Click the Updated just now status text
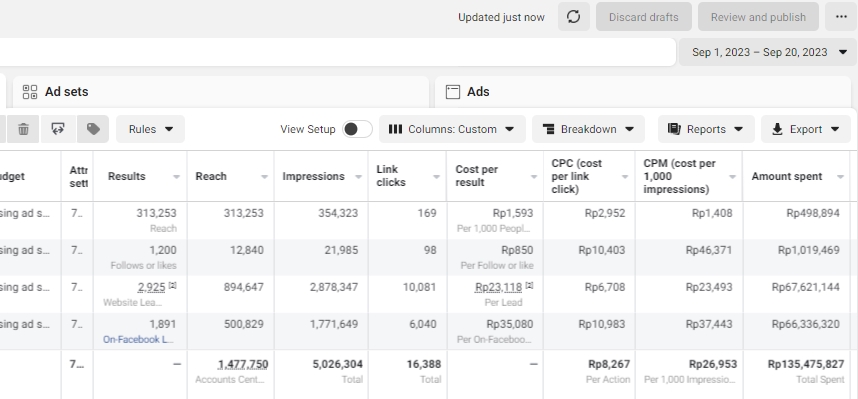Image resolution: width=858 pixels, height=399 pixels. point(501,18)
